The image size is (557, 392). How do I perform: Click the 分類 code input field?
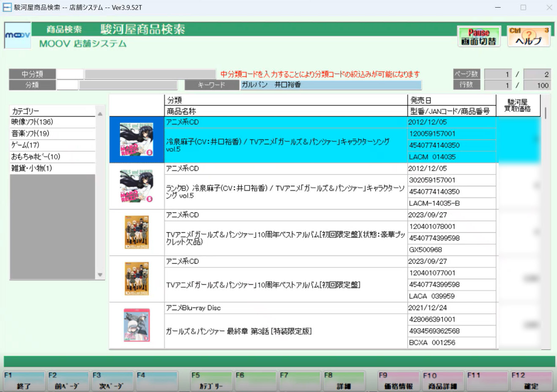click(x=68, y=85)
